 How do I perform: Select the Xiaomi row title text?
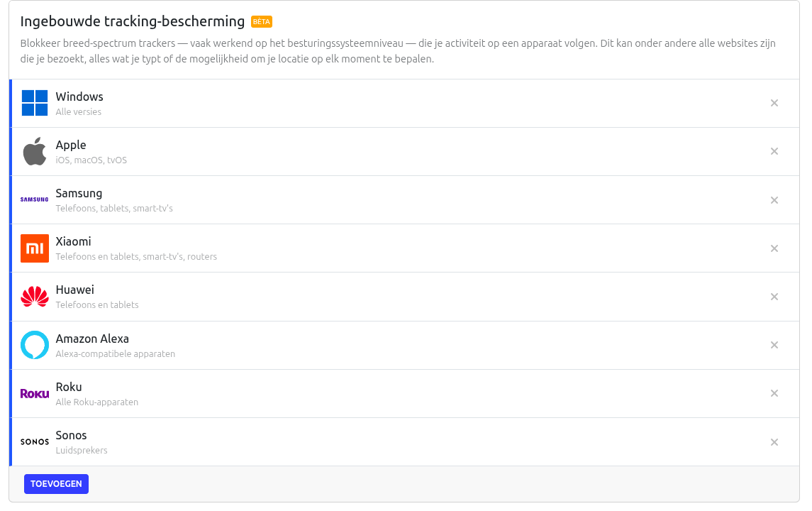(x=74, y=241)
